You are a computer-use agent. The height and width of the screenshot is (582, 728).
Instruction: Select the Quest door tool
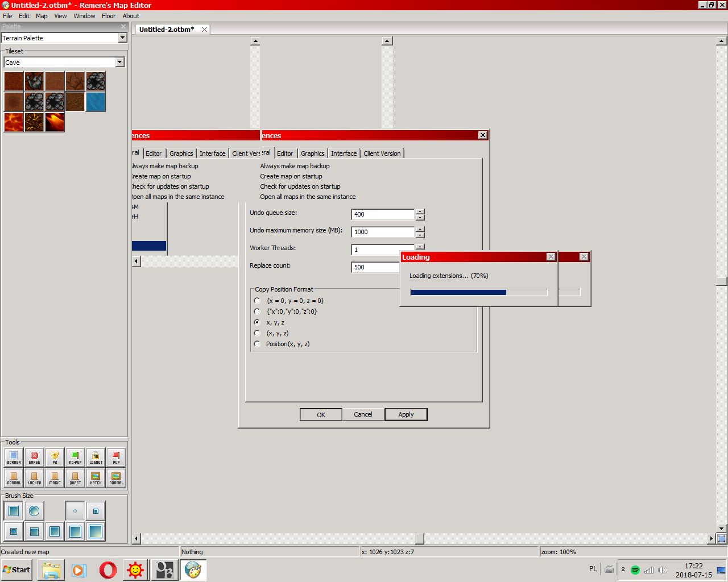pos(75,478)
